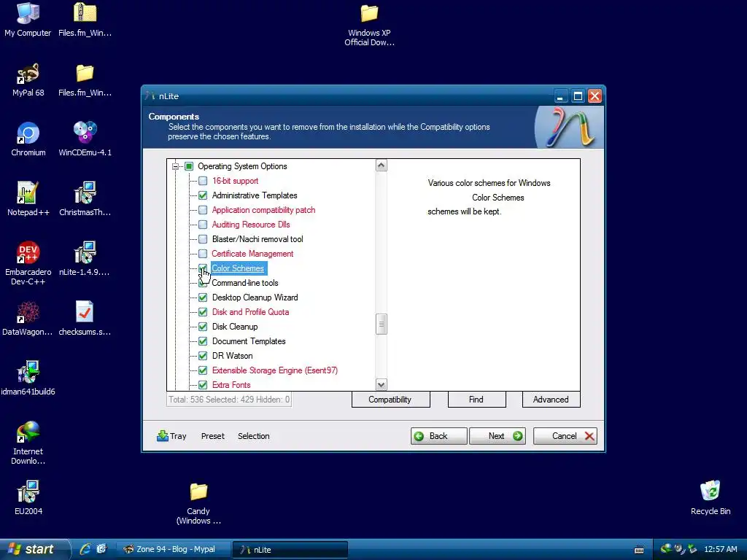
Task: Uncheck Document Templates checkbox
Action: 203,341
